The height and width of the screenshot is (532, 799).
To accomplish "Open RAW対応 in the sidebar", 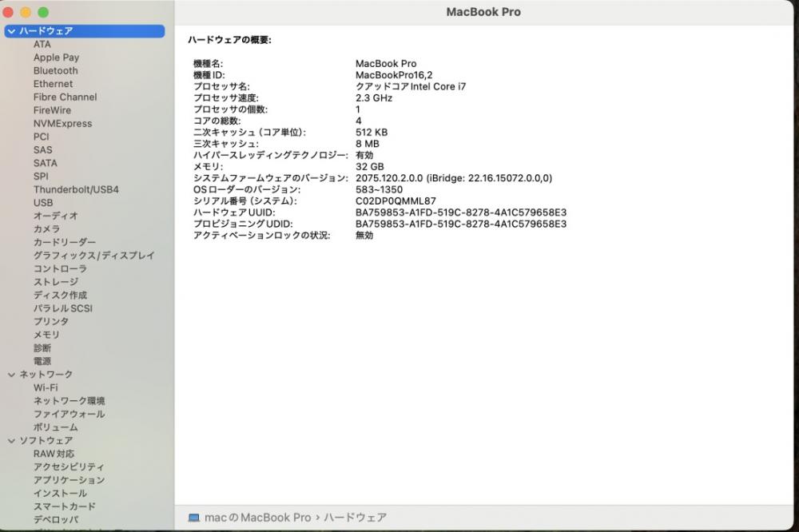I will [54, 454].
